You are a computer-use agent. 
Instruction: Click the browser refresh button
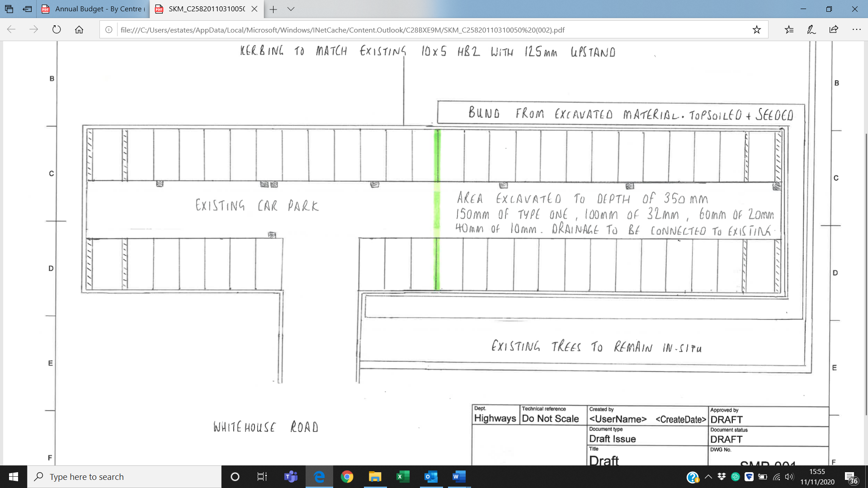coord(57,30)
